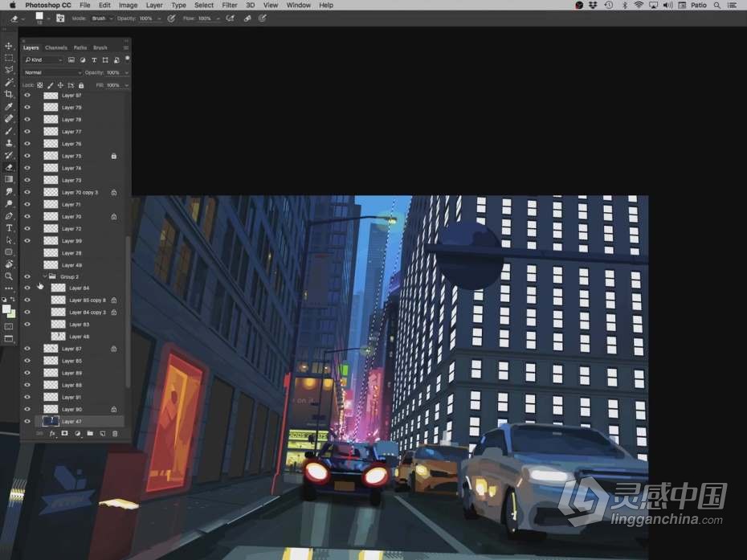Image resolution: width=747 pixels, height=560 pixels.
Task: Select the Zoom tool
Action: (x=9, y=276)
